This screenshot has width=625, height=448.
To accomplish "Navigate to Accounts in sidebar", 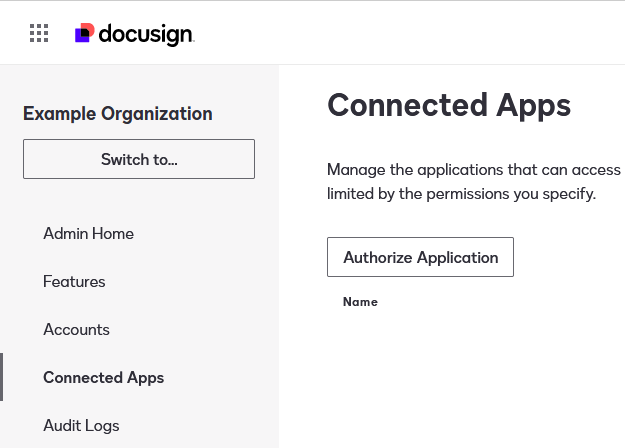I will [76, 330].
